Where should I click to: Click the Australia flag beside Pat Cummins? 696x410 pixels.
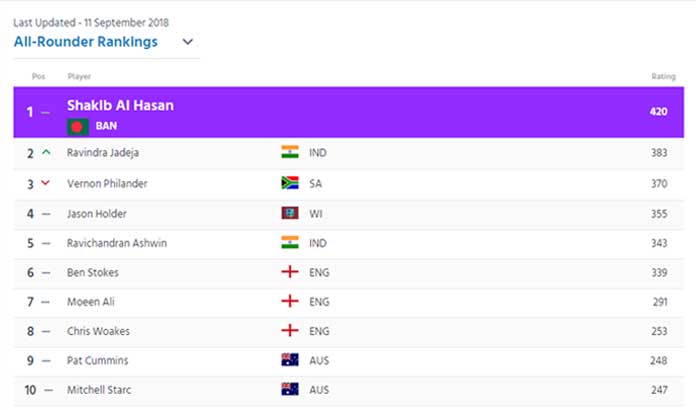[x=290, y=360]
